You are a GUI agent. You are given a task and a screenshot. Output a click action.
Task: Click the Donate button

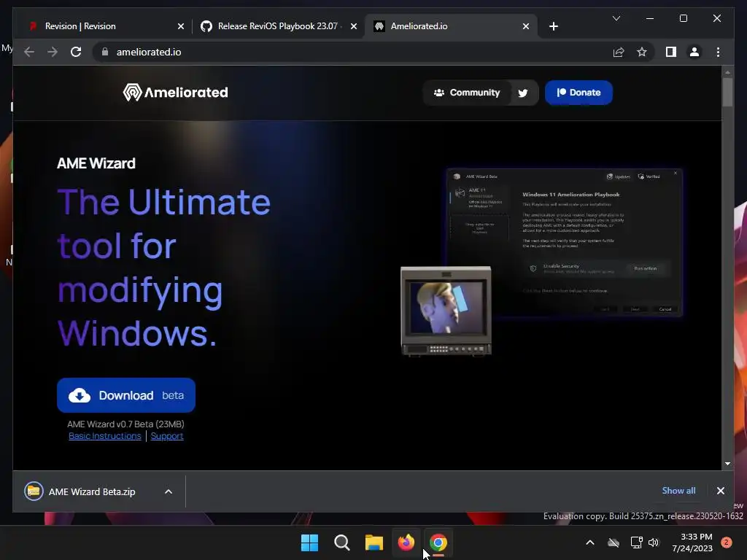(x=578, y=93)
